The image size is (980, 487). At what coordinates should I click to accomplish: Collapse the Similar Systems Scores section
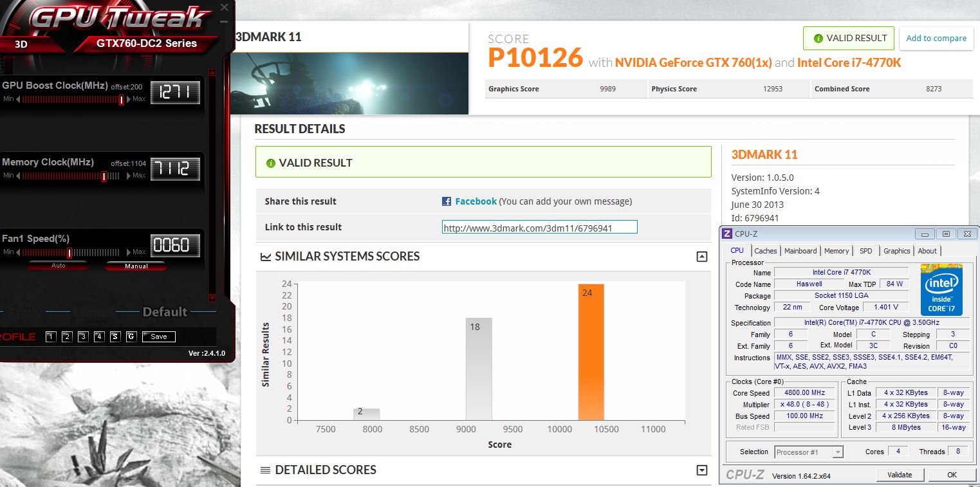coord(702,257)
